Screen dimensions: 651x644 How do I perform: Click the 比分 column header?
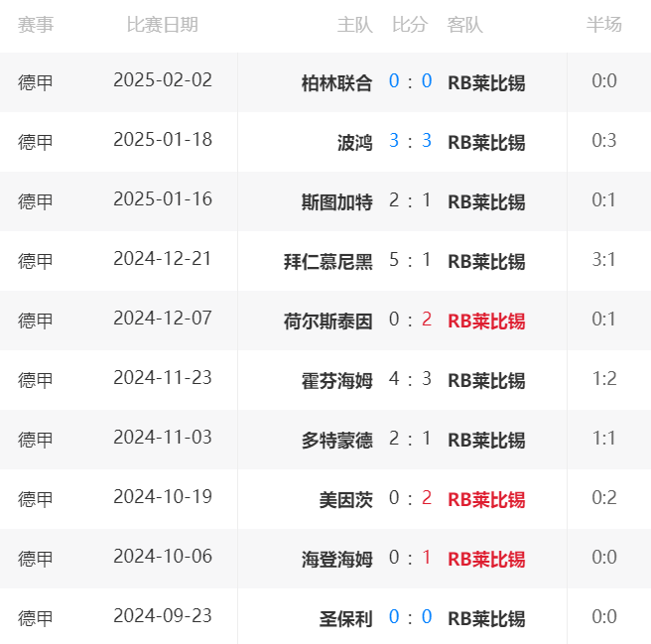[x=410, y=25]
